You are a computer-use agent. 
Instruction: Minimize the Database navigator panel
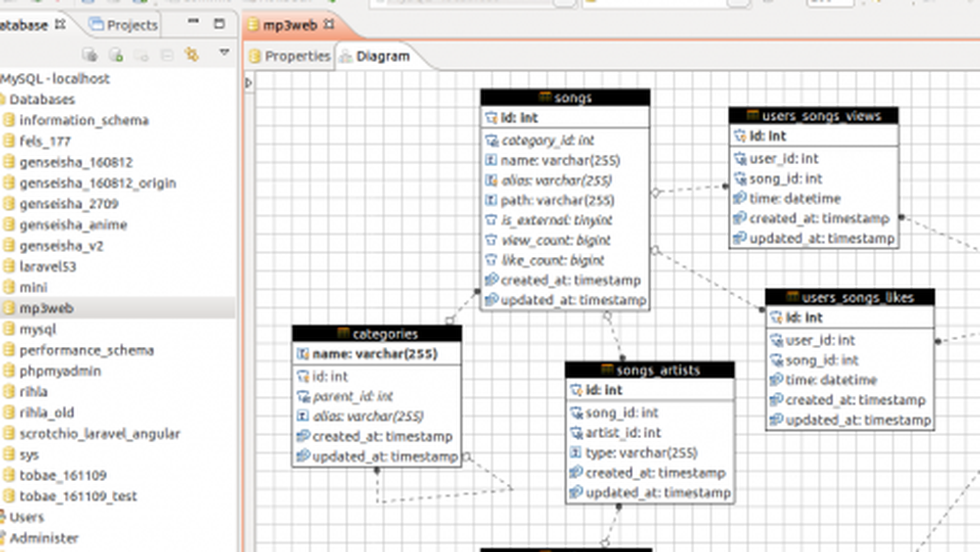click(x=193, y=22)
